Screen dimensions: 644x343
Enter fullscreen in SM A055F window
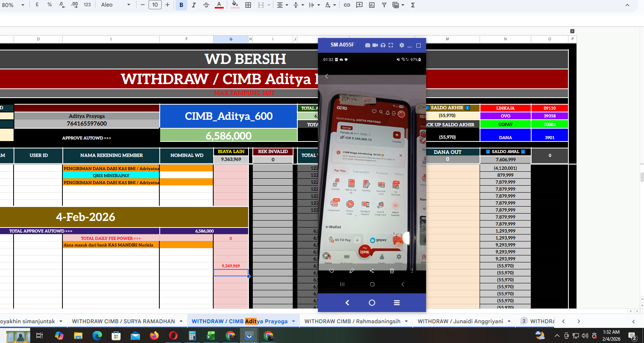pyautogui.click(x=391, y=45)
